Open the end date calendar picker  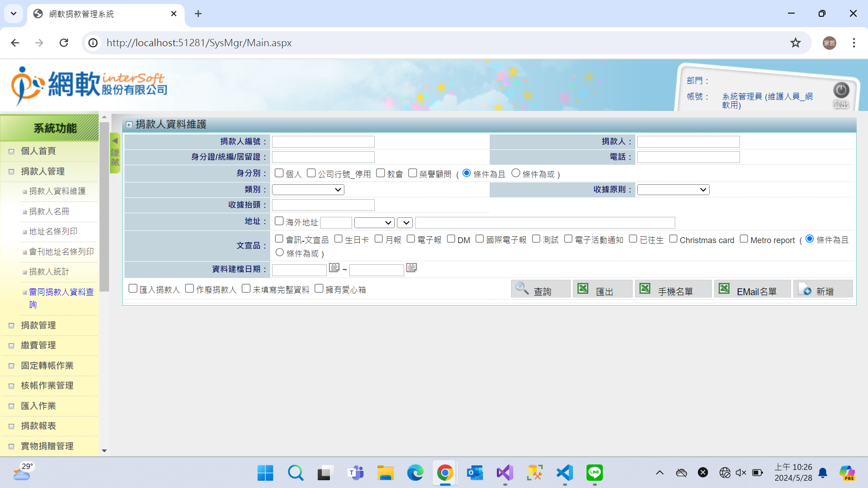coord(411,268)
